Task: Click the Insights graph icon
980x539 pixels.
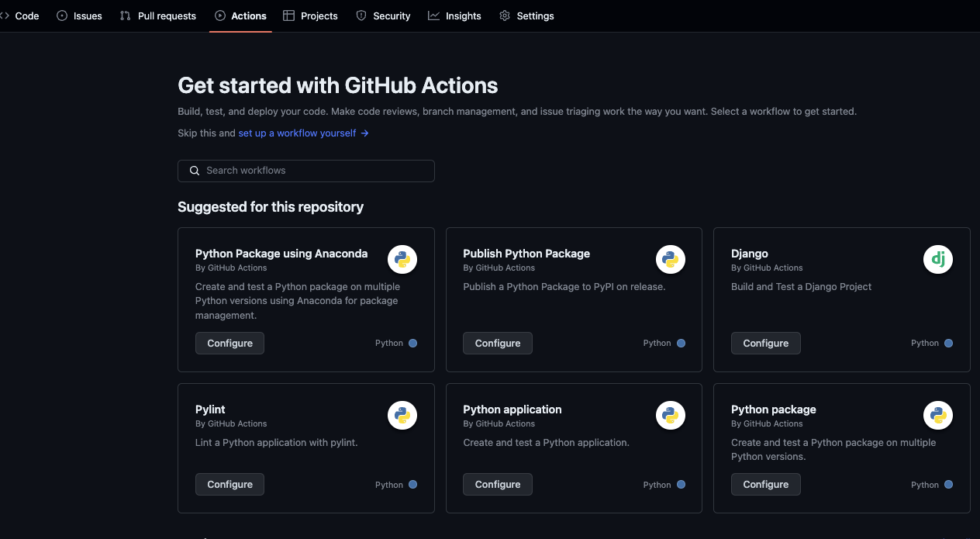Action: tap(433, 16)
